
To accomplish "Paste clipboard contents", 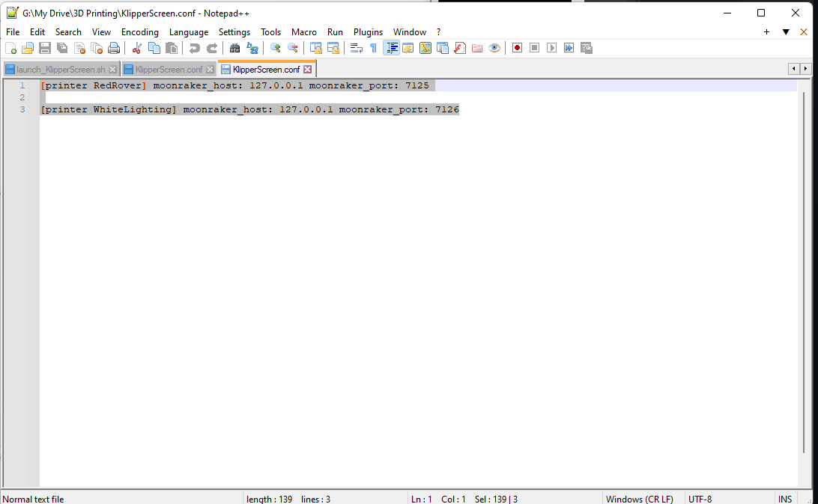I will point(171,47).
